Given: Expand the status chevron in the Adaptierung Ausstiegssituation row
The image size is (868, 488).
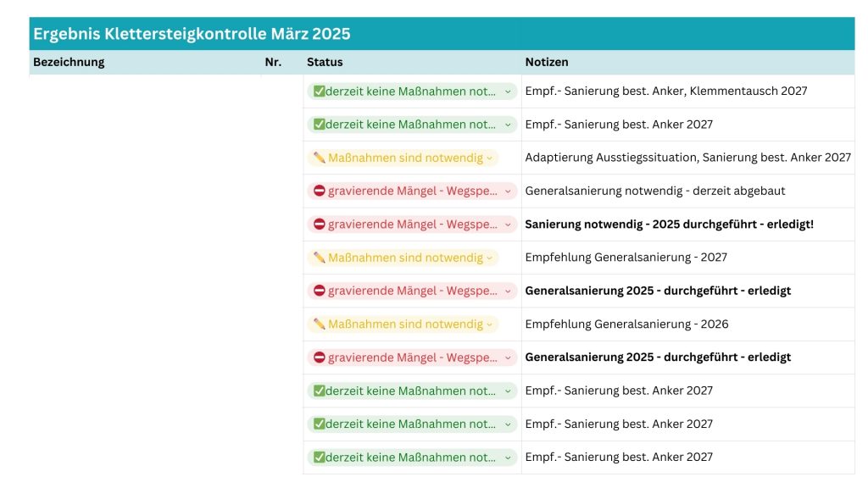Looking at the screenshot, I should 490,158.
